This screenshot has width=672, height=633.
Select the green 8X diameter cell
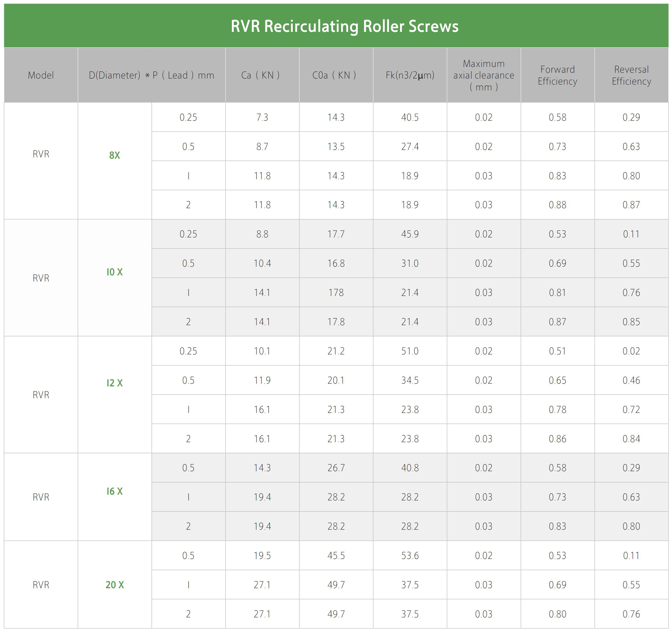click(x=115, y=155)
